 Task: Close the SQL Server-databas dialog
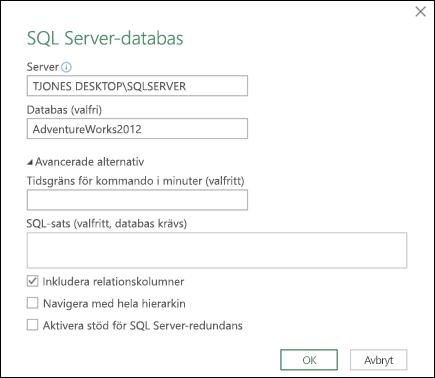click(x=420, y=12)
